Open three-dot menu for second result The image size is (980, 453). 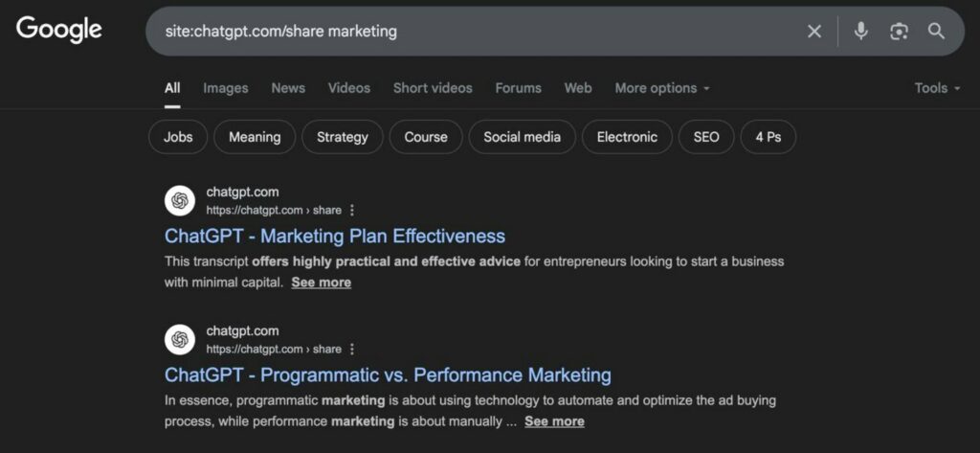352,349
